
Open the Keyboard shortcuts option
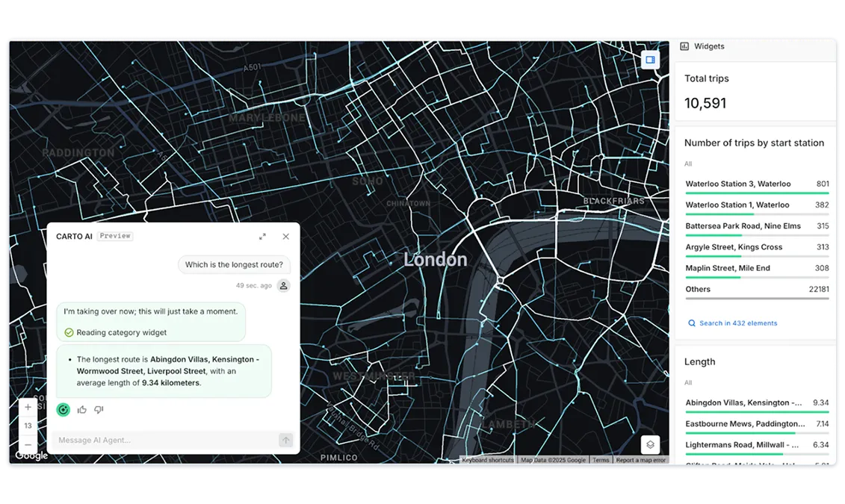(487, 460)
